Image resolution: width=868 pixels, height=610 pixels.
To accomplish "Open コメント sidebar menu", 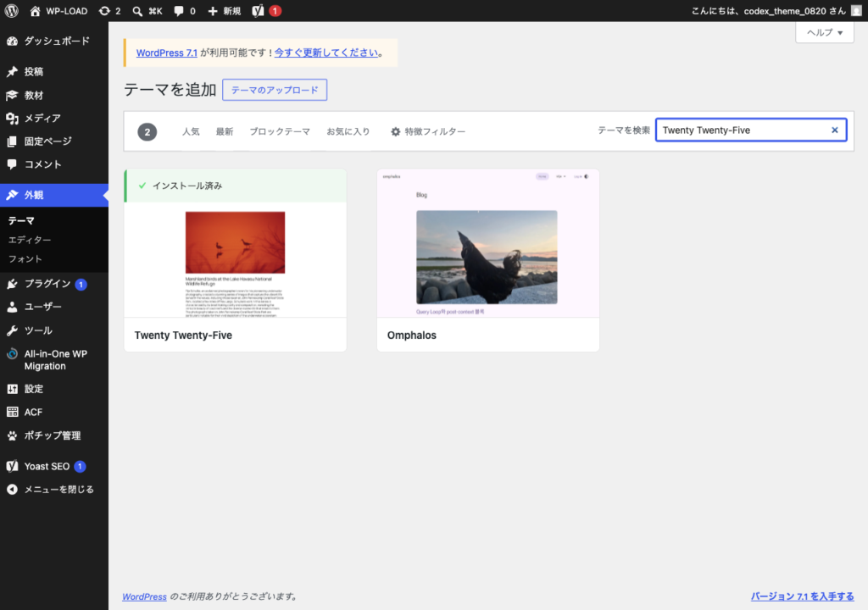I will pos(54,164).
